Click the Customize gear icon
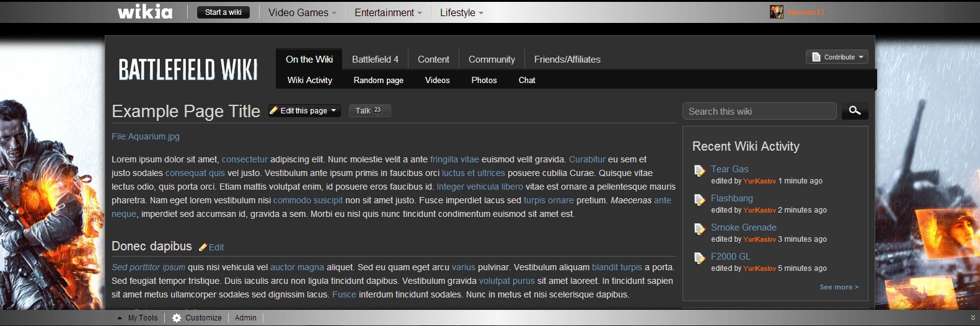 click(177, 318)
